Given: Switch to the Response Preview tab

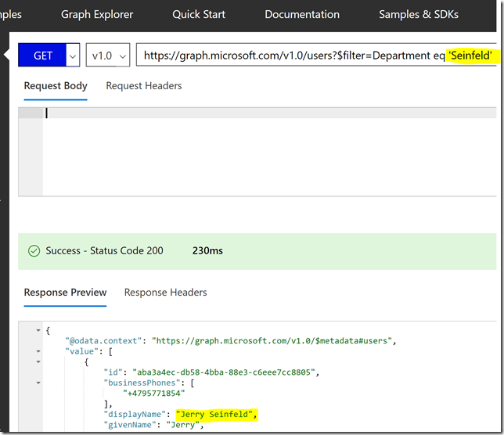Looking at the screenshot, I should [65, 293].
